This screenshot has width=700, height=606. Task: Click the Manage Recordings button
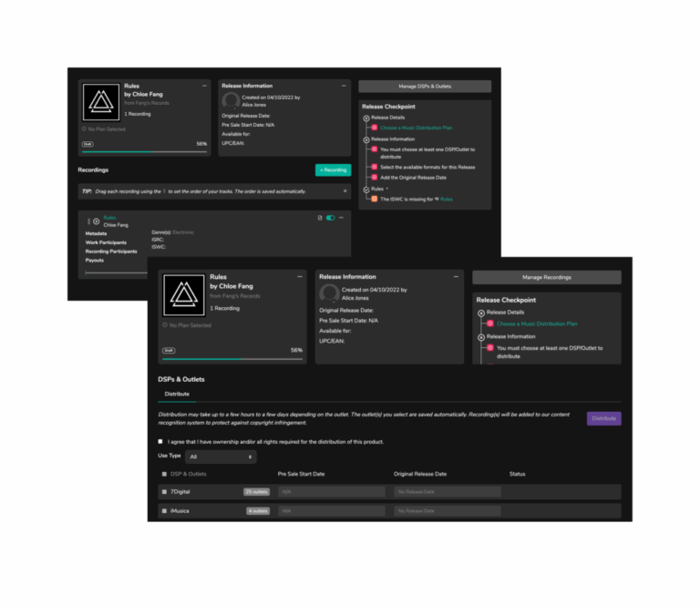pyautogui.click(x=547, y=277)
